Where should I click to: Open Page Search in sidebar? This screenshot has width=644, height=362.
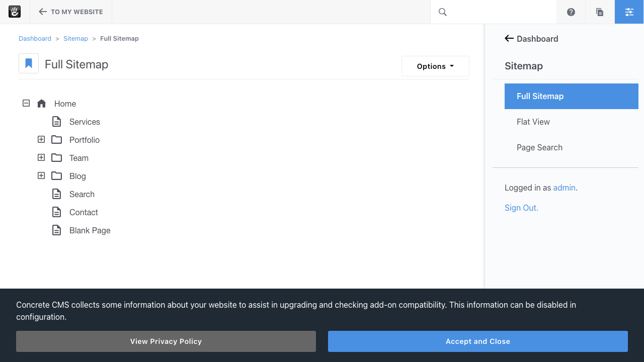[x=539, y=147]
